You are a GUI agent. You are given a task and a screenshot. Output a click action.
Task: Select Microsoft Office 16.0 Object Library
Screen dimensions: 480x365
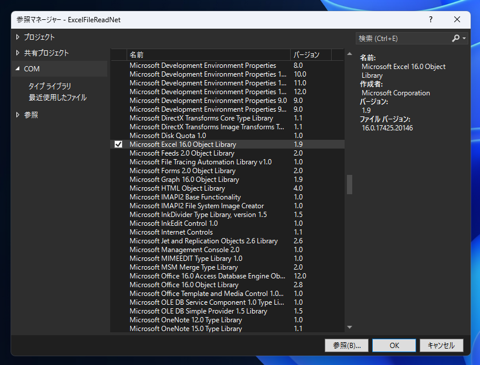[227, 285]
